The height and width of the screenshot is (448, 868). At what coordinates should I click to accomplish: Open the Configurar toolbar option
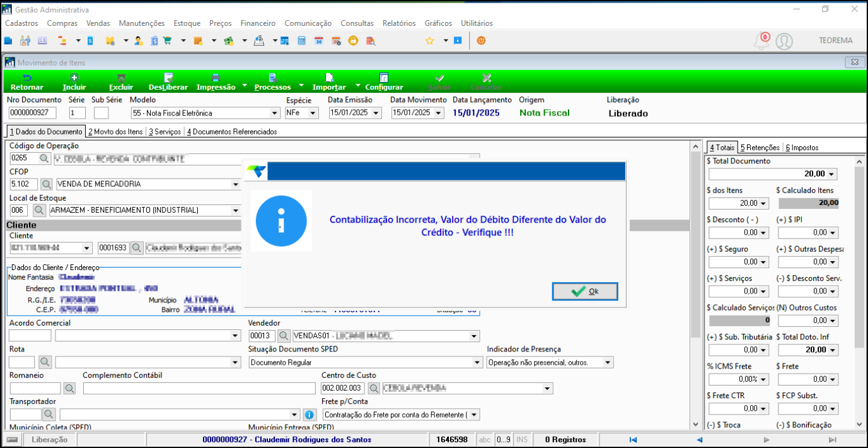coord(384,82)
